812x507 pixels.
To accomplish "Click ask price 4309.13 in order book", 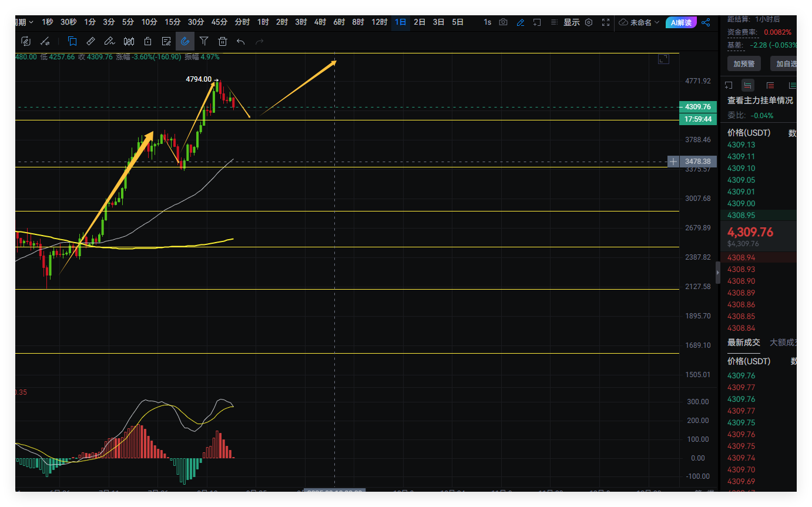I will coord(741,145).
